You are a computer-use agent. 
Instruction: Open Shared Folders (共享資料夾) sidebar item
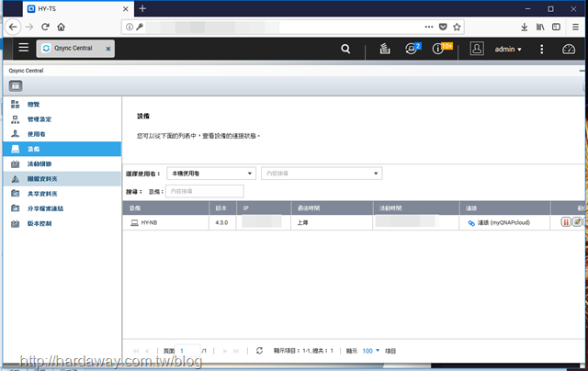pyautogui.click(x=62, y=194)
